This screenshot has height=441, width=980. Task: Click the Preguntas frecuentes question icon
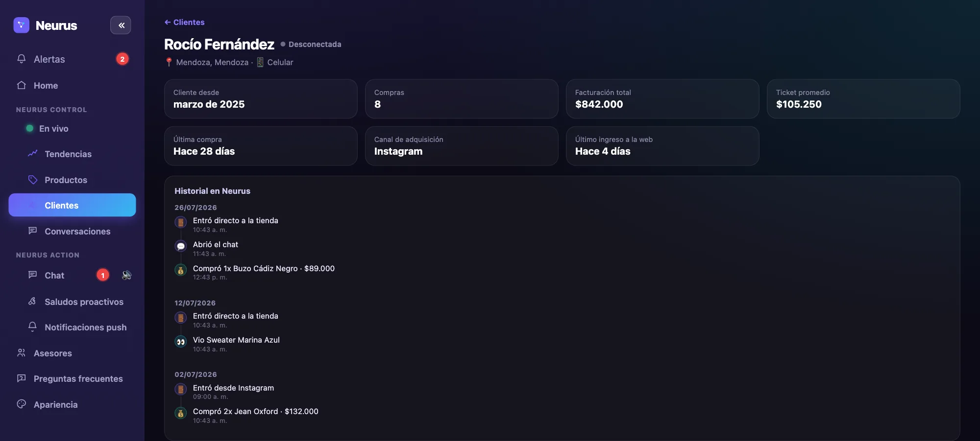click(x=21, y=378)
